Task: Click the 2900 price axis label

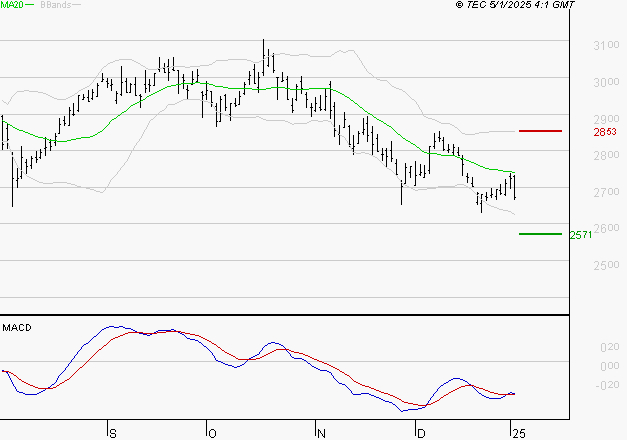Action: click(x=606, y=119)
